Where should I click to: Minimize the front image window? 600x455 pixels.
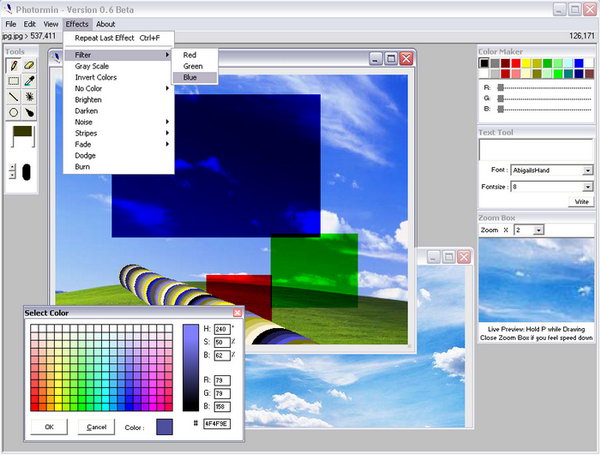(376, 59)
